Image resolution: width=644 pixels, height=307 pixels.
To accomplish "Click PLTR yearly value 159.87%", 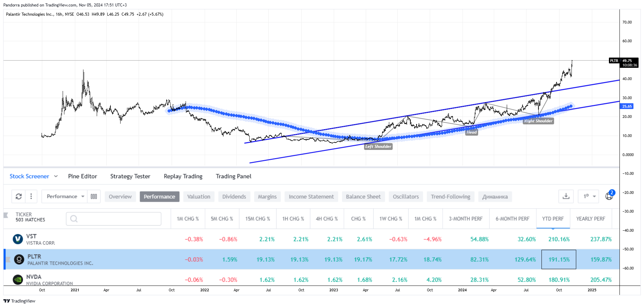I will pos(601,260).
